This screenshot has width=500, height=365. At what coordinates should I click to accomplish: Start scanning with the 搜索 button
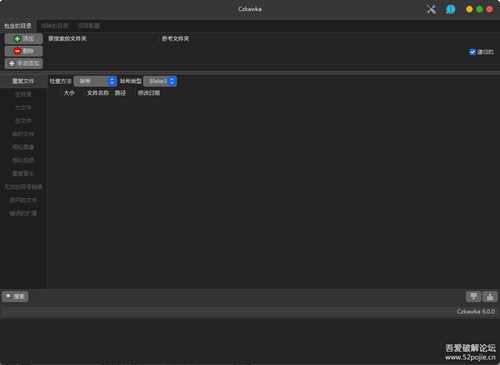[15, 296]
